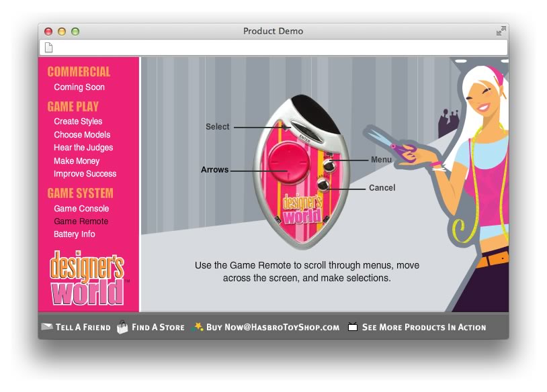This screenshot has width=547, height=392.
Task: Click the Coming Soon commercial entry
Action: [x=79, y=87]
